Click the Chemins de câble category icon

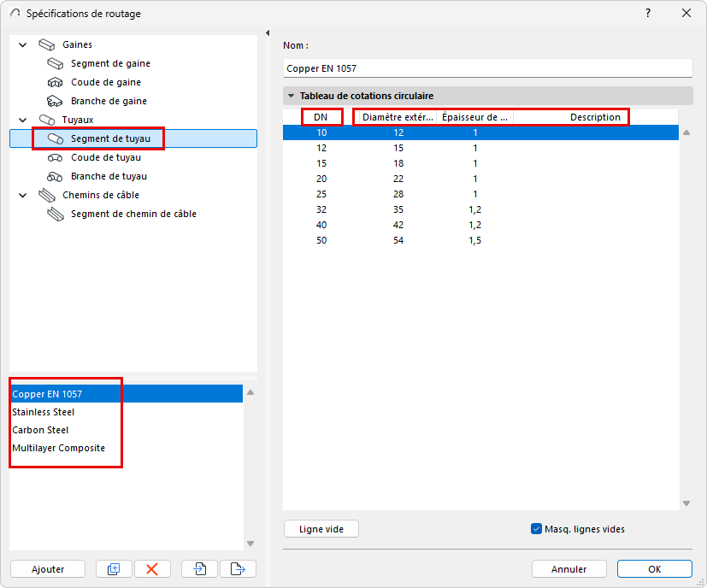[x=46, y=195]
